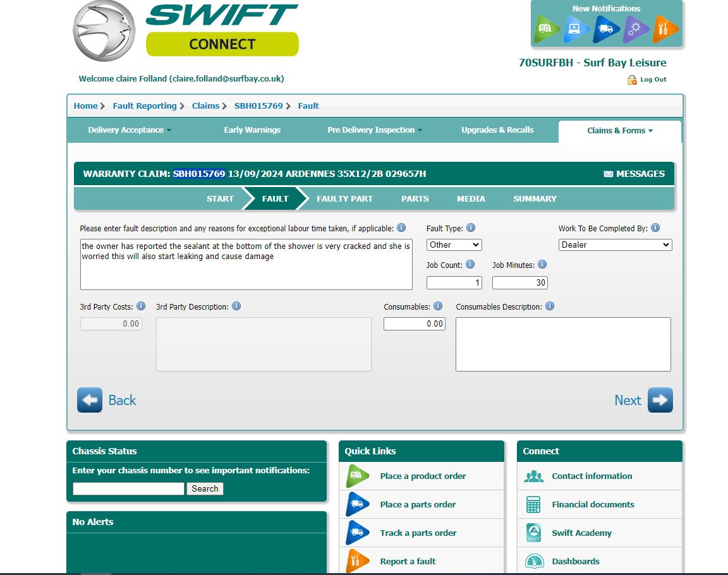Click the Track a parts order truck icon

[357, 533]
